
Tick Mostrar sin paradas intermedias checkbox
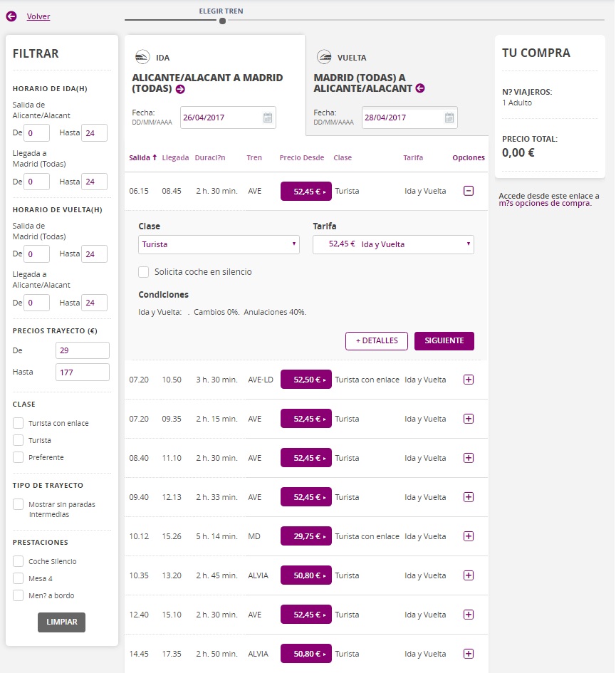(x=19, y=504)
